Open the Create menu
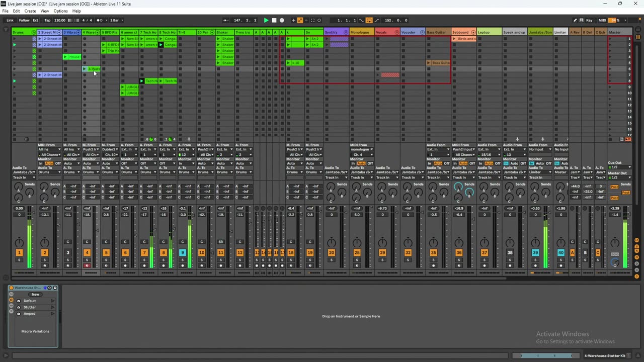The height and width of the screenshot is (362, 644). click(x=30, y=11)
